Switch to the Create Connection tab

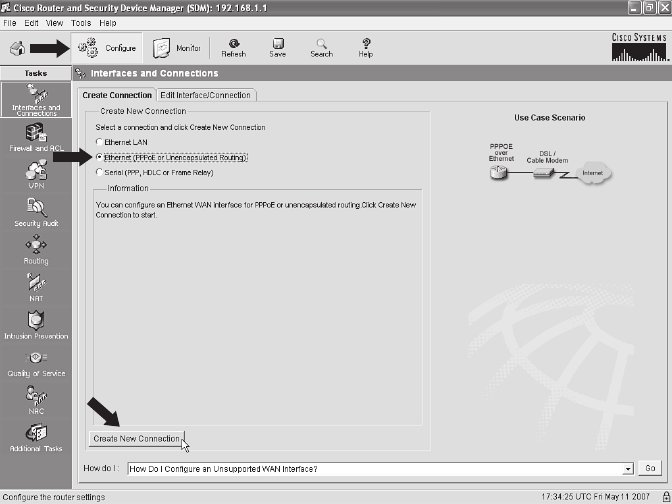coord(117,95)
